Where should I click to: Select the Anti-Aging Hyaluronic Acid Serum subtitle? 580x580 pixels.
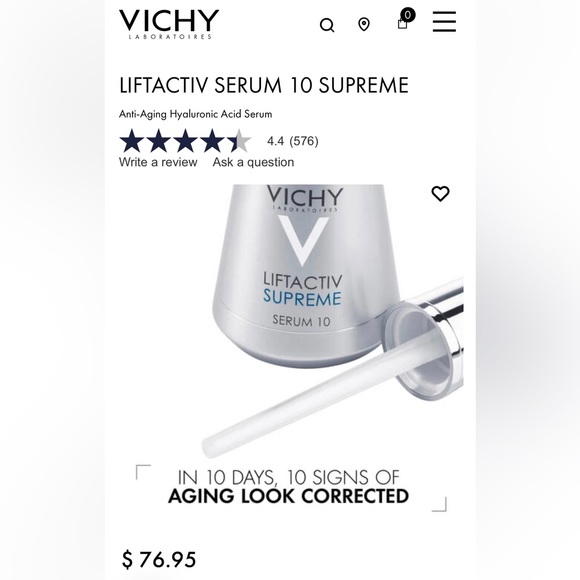pyautogui.click(x=196, y=114)
